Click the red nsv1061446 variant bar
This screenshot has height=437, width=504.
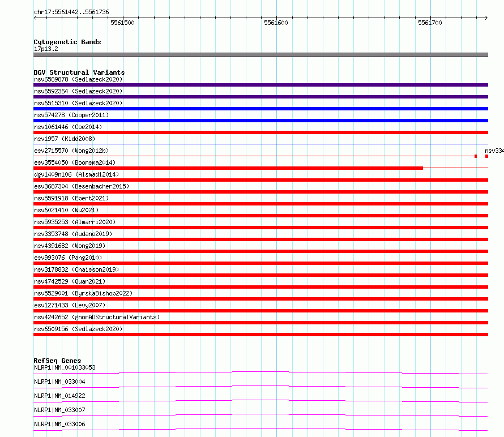tap(260, 132)
